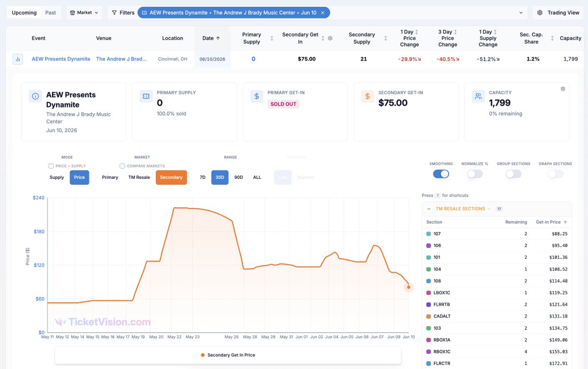Open AEW Presents Dynamite event link
Viewport: 588px width, 369px height.
tap(61, 59)
